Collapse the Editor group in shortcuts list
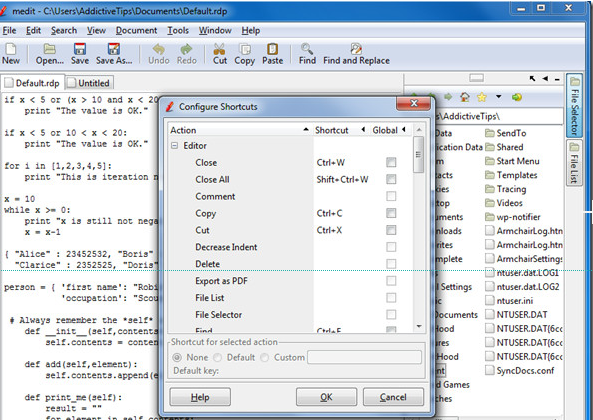This screenshot has height=420, width=593. 174,146
